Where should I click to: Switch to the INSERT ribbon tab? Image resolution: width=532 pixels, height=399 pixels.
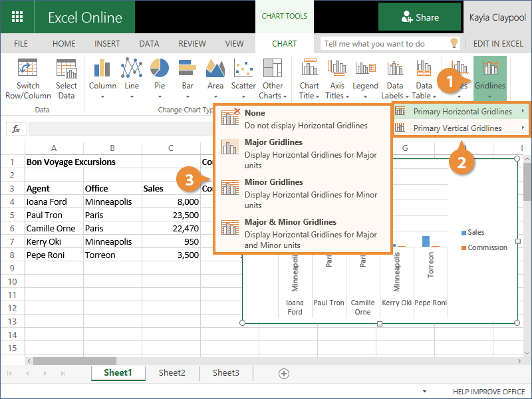pos(107,44)
